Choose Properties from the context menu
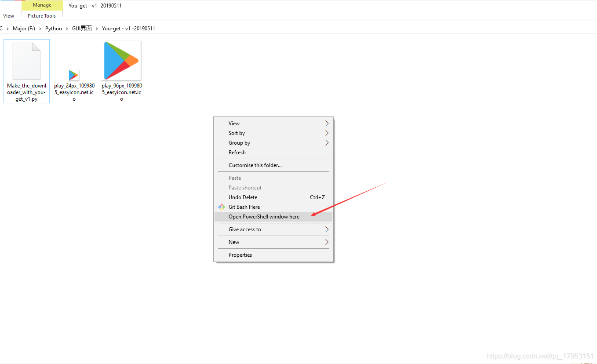 [x=273, y=255]
